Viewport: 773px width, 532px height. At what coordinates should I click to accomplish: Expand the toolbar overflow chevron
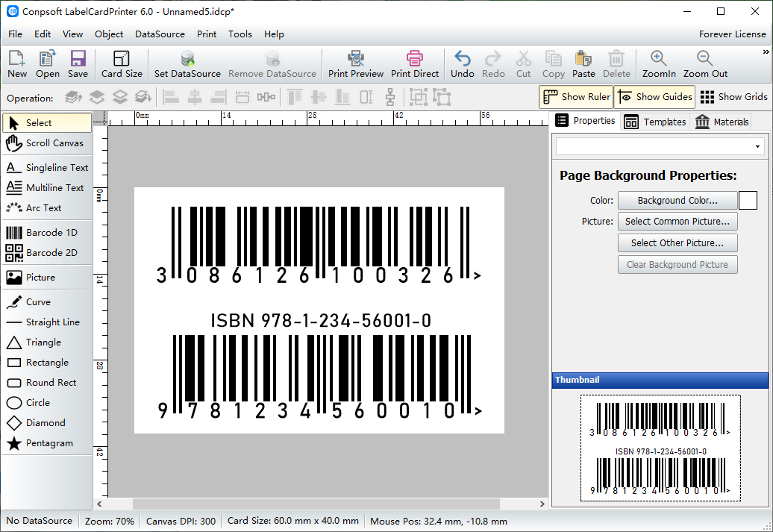coord(766,51)
